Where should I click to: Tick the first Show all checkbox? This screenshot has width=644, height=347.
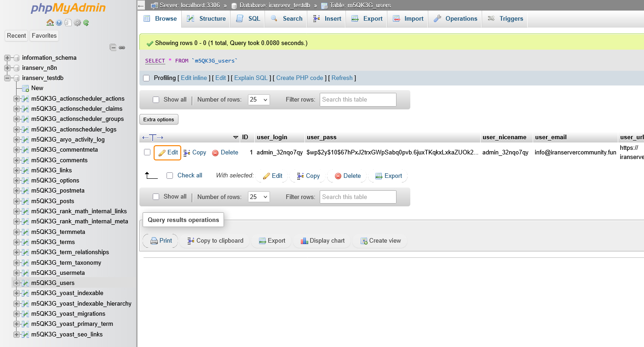point(156,100)
